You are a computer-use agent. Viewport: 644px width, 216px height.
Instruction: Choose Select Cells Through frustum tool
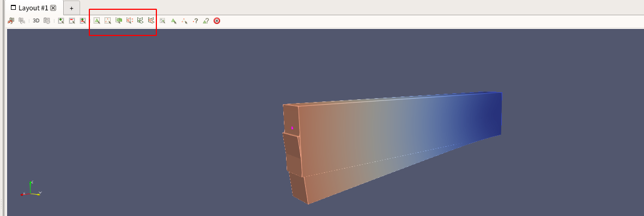(x=119, y=21)
